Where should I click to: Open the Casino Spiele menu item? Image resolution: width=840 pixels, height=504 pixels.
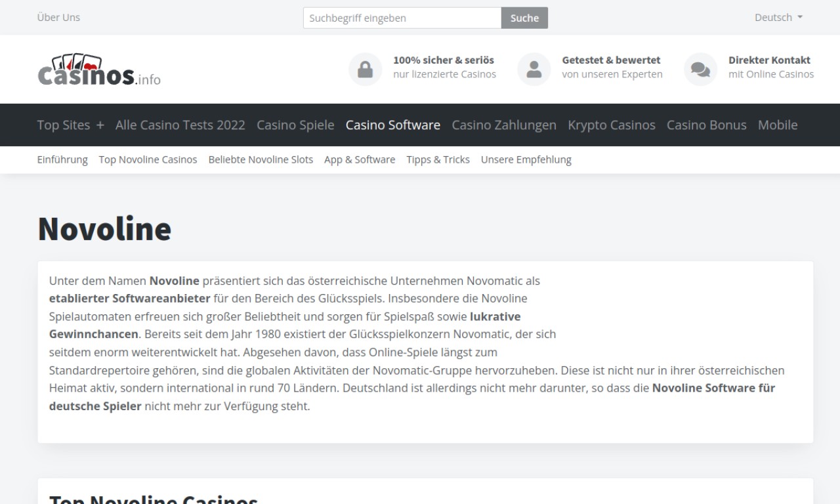pos(295,125)
